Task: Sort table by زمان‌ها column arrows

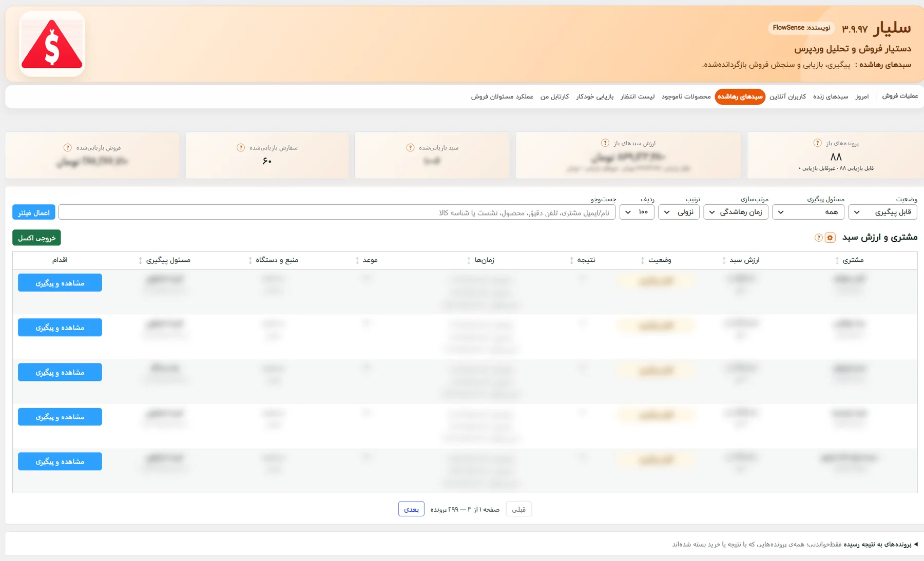Action: pyautogui.click(x=469, y=260)
